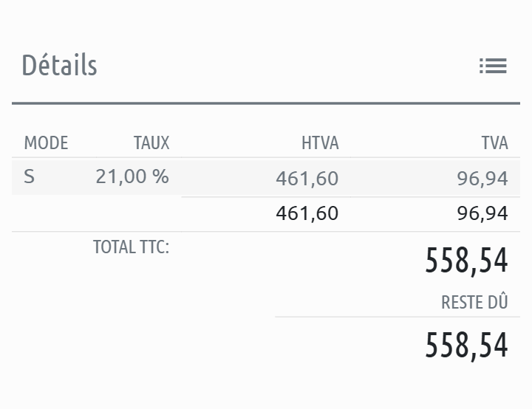Image resolution: width=532 pixels, height=409 pixels.
Task: Click the separator line above the TOTAL TTC label
Action: pos(96,232)
